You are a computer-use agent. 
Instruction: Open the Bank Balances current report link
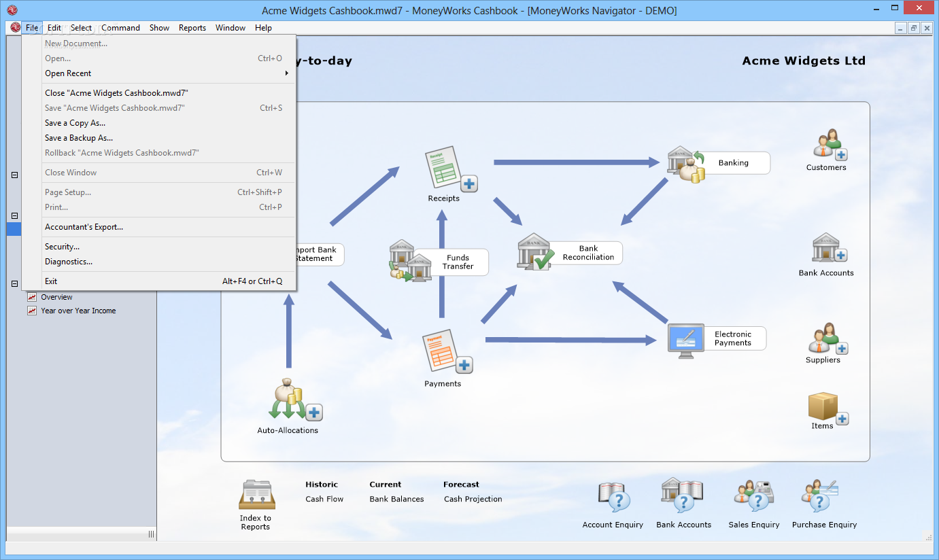point(396,499)
